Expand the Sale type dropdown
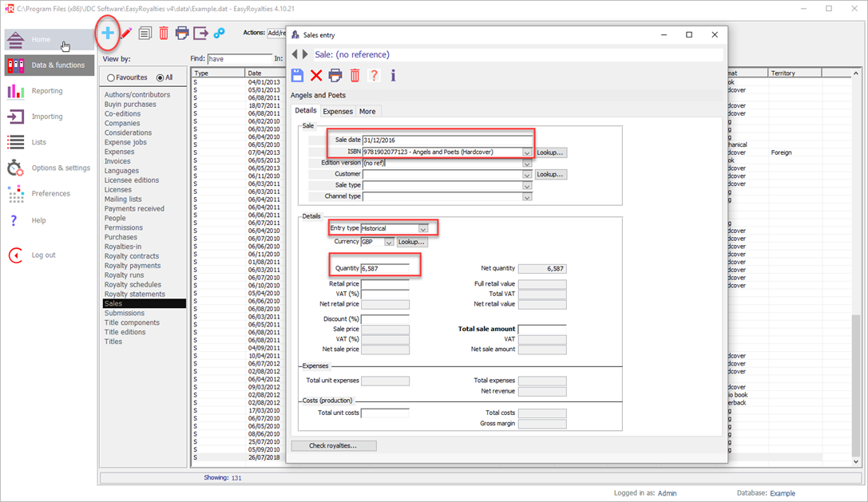The image size is (868, 502). coord(526,185)
